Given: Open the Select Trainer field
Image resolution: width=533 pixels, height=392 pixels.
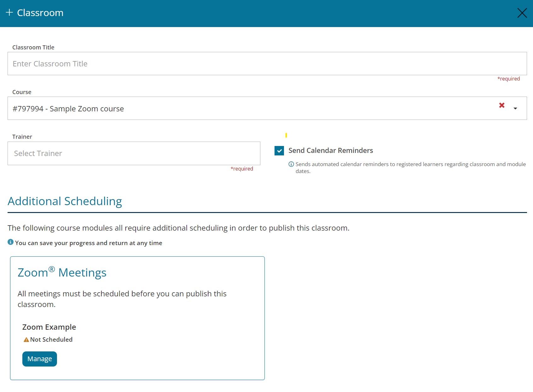Looking at the screenshot, I should pyautogui.click(x=134, y=154).
